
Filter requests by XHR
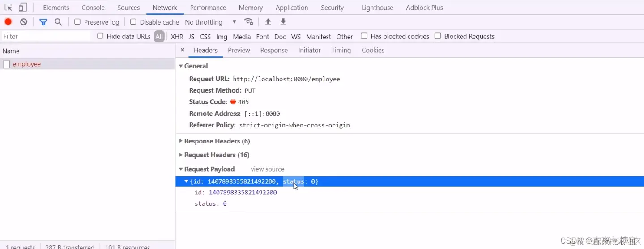[177, 37]
